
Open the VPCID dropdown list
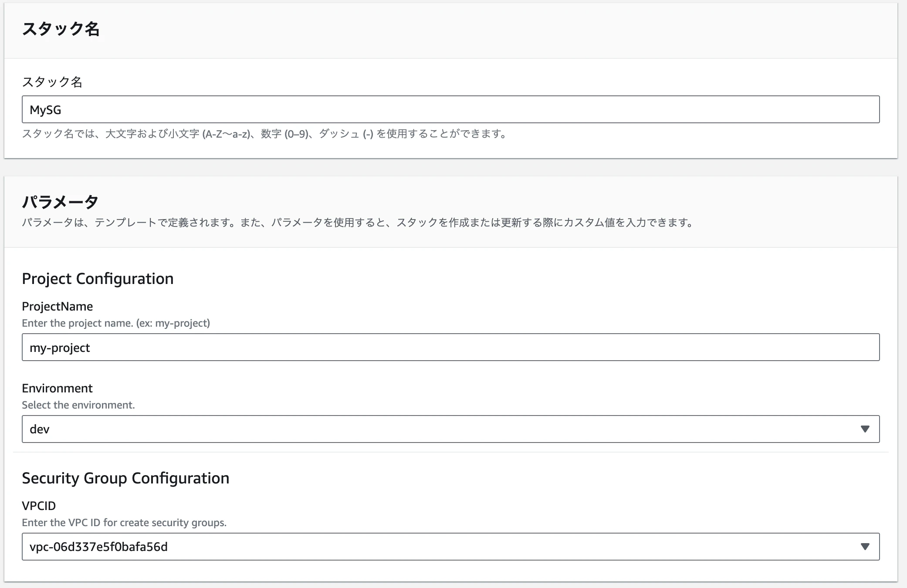pos(450,547)
